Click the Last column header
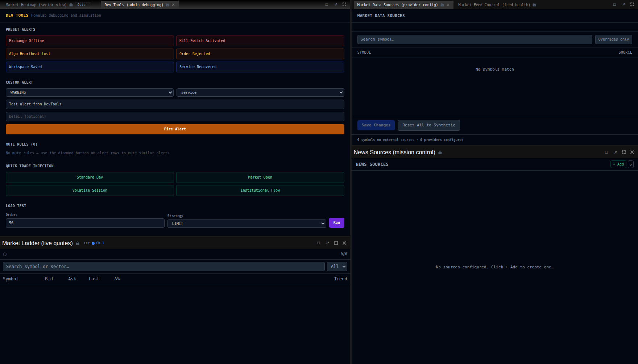This screenshot has height=364, width=638. (x=94, y=279)
